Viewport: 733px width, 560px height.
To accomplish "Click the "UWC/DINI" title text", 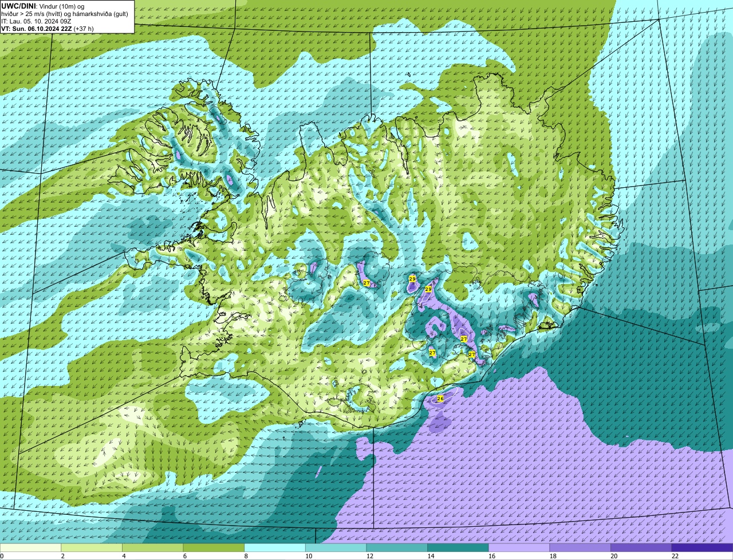I will (x=18, y=6).
